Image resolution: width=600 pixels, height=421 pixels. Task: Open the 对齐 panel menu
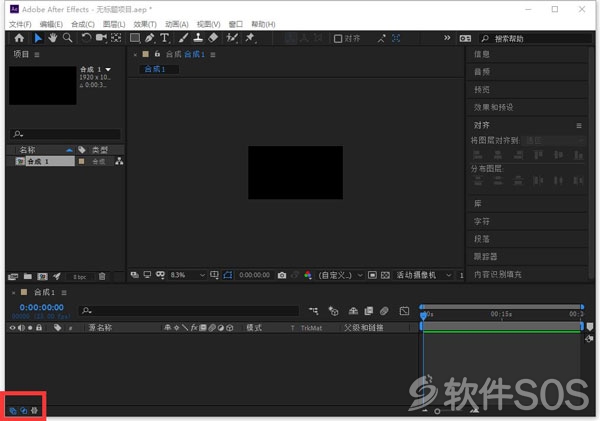pyautogui.click(x=579, y=125)
